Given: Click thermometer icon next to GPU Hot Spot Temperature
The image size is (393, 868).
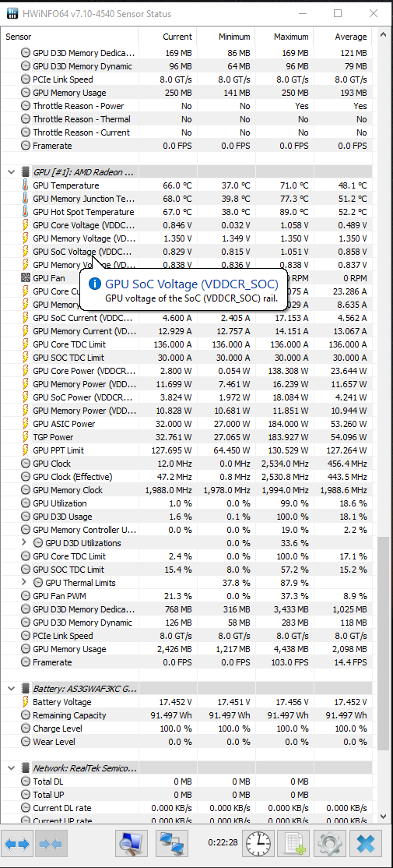Looking at the screenshot, I should click(x=26, y=212).
